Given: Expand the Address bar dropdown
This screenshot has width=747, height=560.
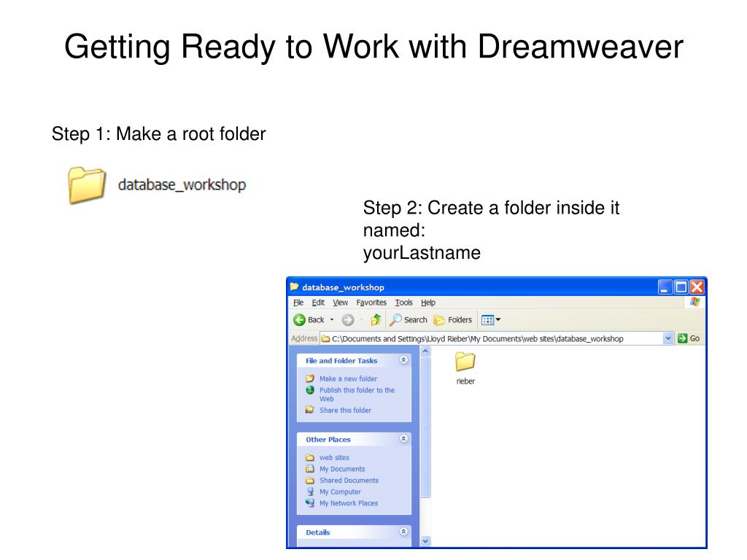Looking at the screenshot, I should pos(668,338).
